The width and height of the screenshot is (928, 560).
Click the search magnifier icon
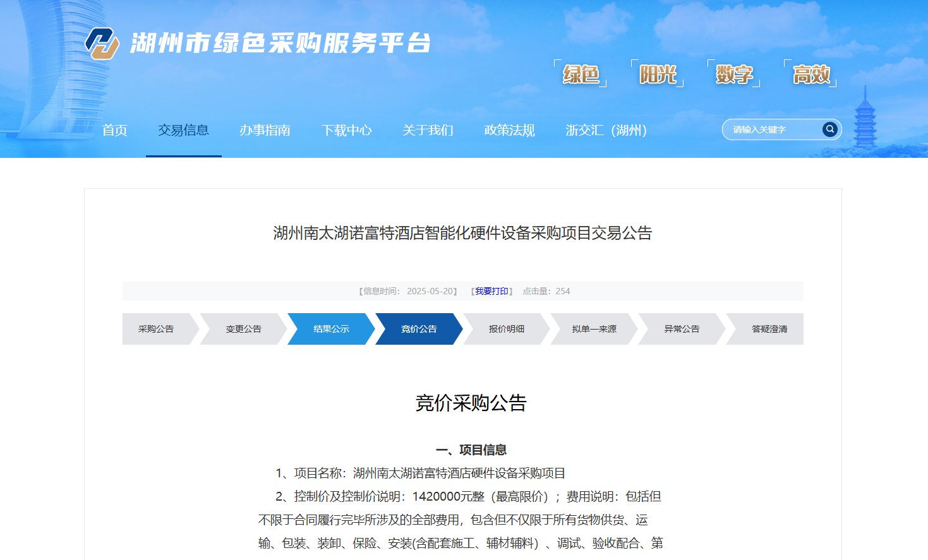(x=830, y=129)
